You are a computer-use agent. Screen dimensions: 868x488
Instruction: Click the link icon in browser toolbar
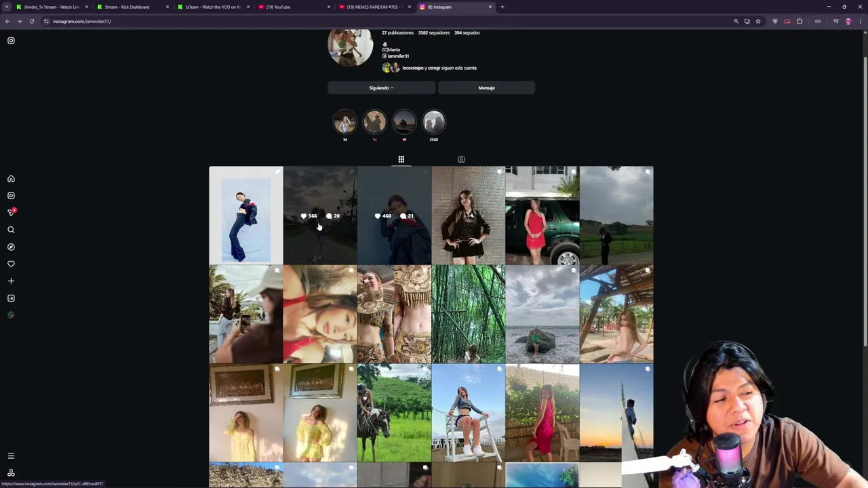pyautogui.click(x=818, y=21)
